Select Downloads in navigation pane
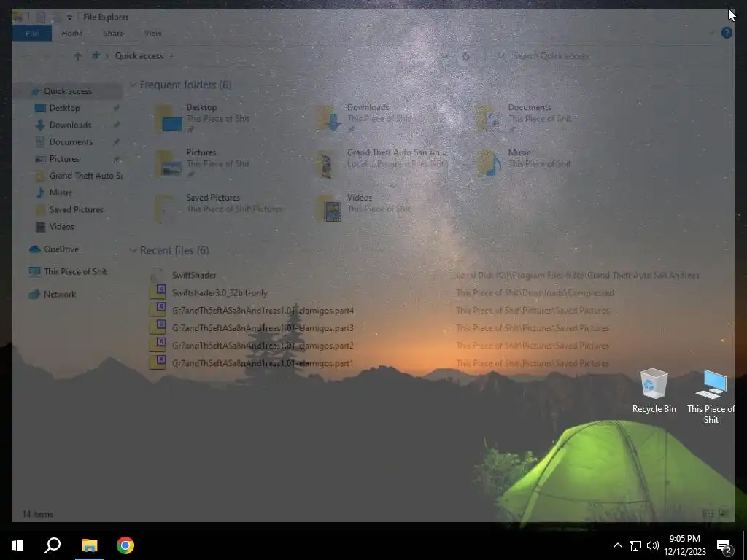The width and height of the screenshot is (747, 560). click(70, 125)
